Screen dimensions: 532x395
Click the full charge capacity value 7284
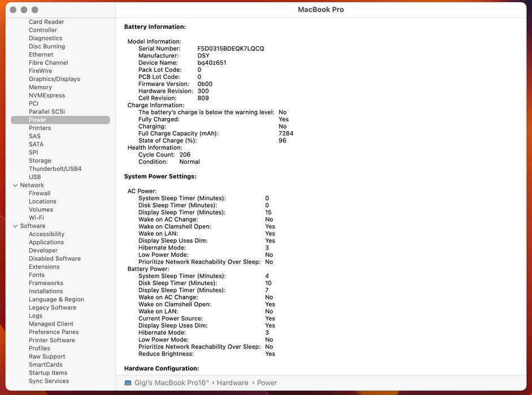coord(286,133)
